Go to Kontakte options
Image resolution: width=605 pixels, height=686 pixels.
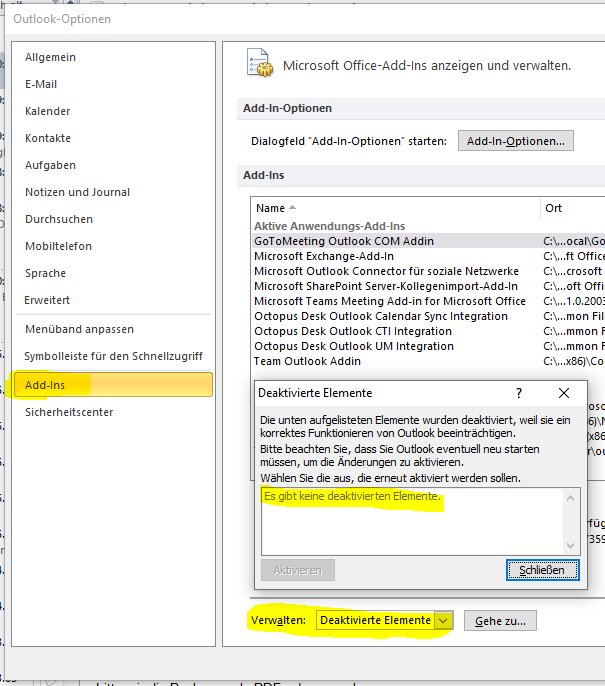pos(48,138)
